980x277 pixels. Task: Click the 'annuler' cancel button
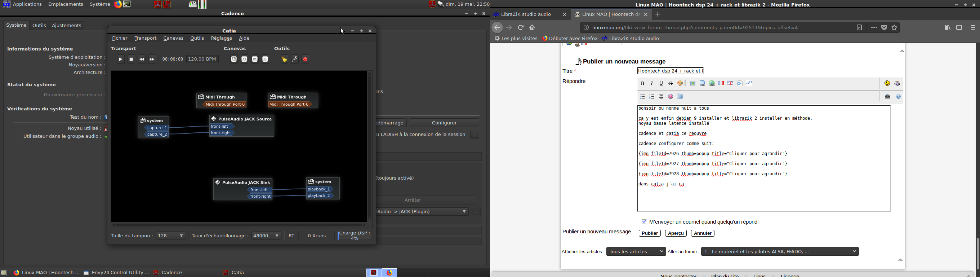pyautogui.click(x=703, y=233)
